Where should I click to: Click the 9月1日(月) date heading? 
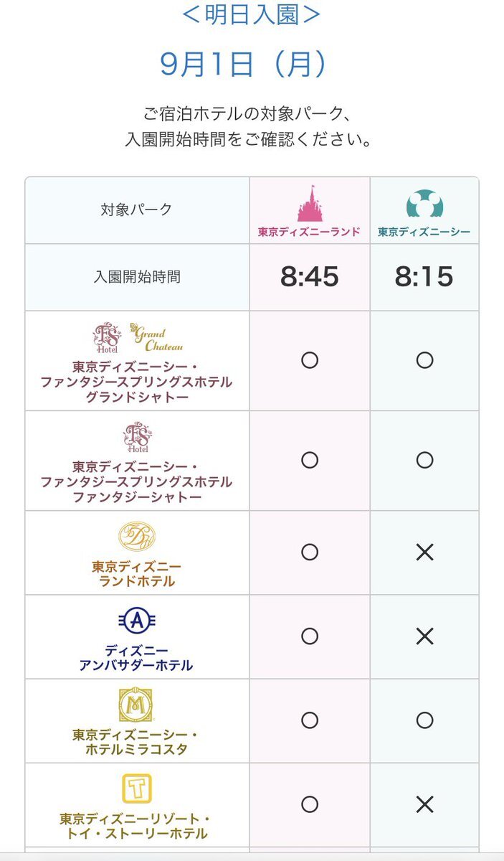click(x=244, y=65)
